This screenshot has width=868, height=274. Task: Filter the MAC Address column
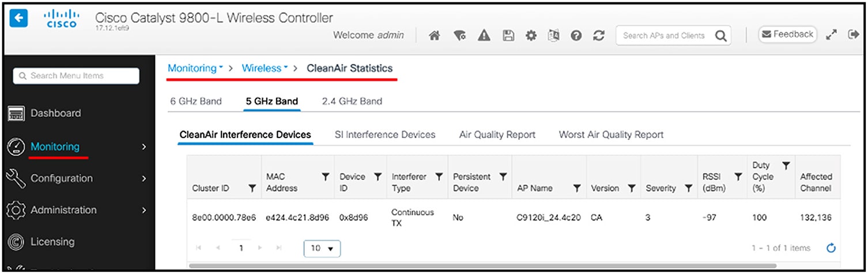[x=325, y=177]
